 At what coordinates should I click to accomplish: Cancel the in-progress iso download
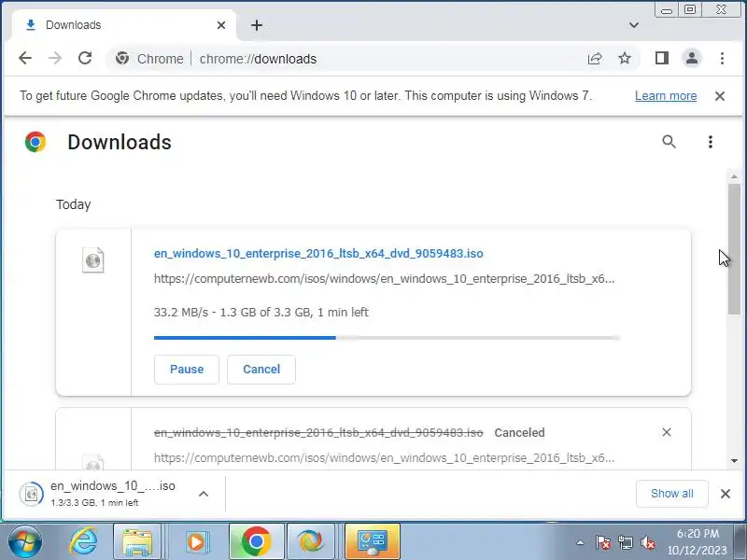tap(261, 369)
